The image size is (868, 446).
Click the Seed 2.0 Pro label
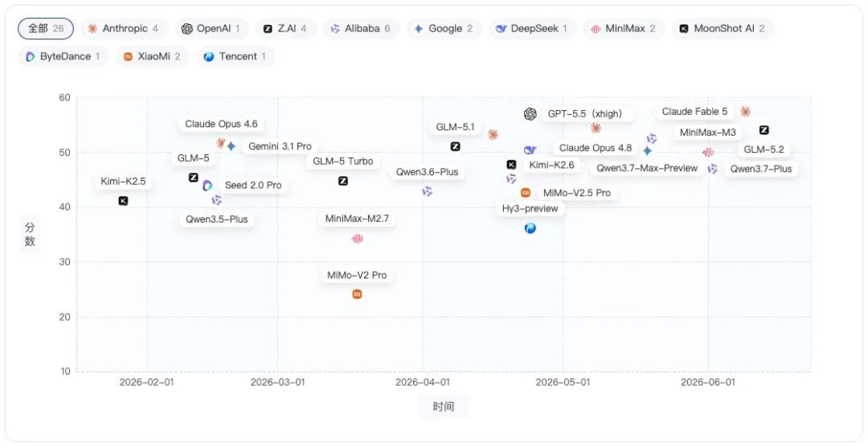(x=253, y=186)
